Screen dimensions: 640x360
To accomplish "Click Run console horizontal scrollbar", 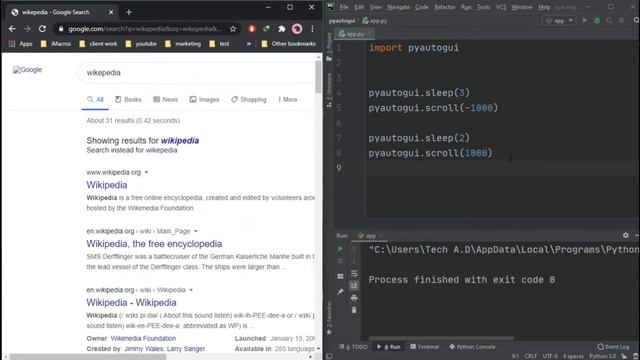I will 441,338.
